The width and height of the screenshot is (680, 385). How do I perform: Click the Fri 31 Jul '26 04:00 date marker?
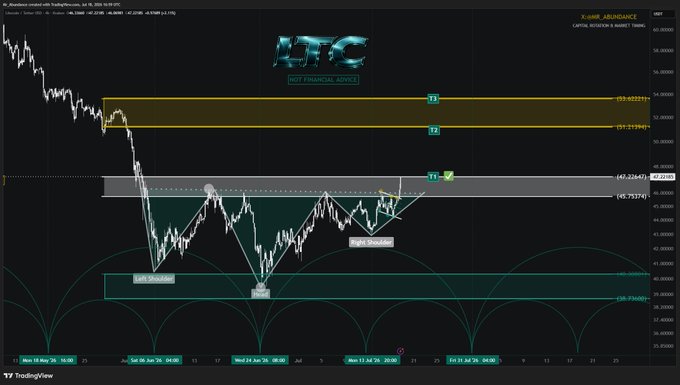tap(472, 360)
